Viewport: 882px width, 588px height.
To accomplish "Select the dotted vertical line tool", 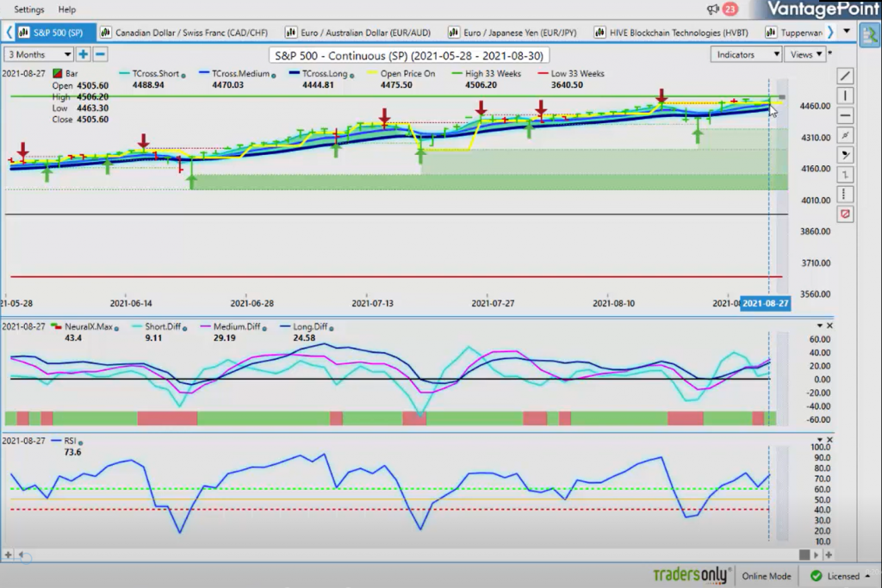I will tap(845, 195).
